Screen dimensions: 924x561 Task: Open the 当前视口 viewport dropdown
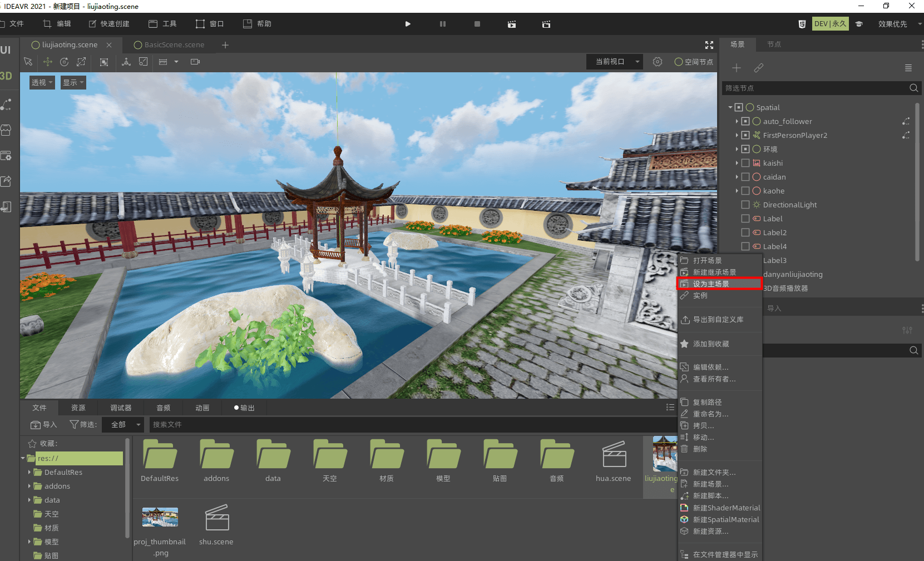615,62
